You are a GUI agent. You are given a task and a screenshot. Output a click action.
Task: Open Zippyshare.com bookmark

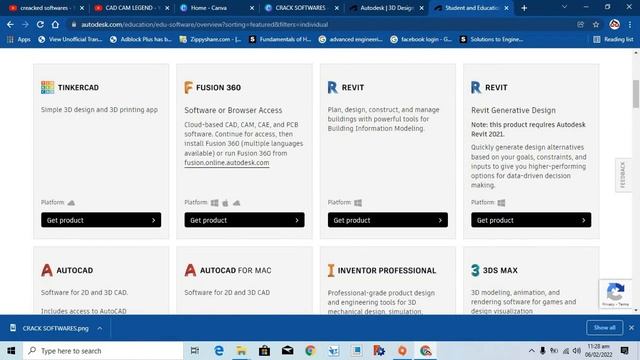210,40
